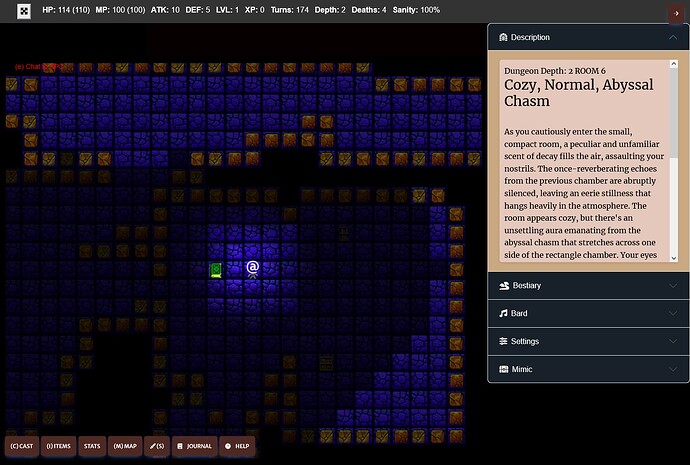Expand the Mimic section chevron
This screenshot has width=690, height=465.
pos(672,369)
